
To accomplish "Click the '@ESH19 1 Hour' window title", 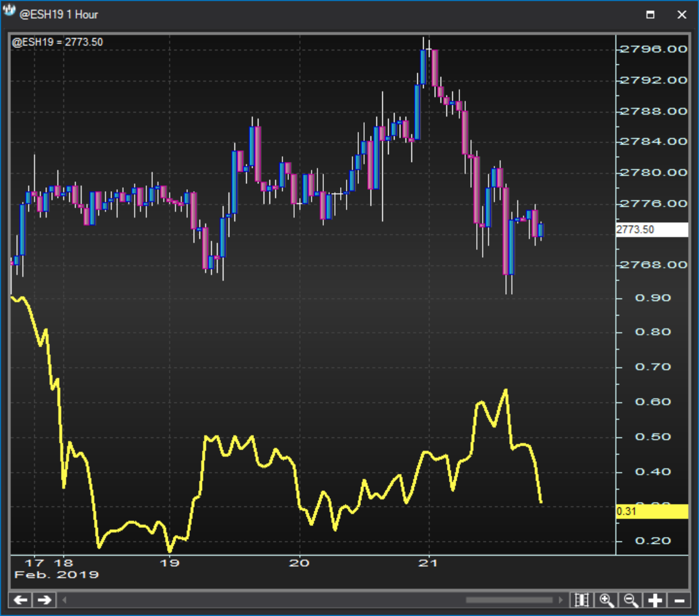I will click(x=58, y=15).
